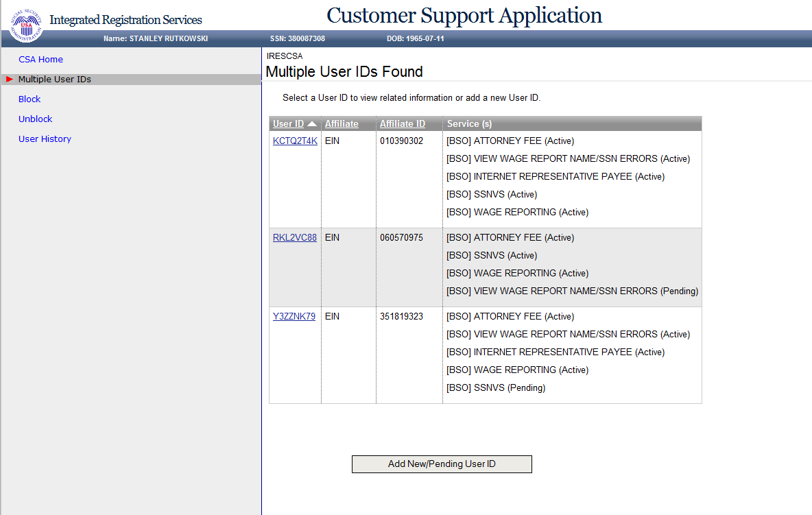Click the SSNVS (Pending) service entry
812x515 pixels.
click(x=496, y=388)
